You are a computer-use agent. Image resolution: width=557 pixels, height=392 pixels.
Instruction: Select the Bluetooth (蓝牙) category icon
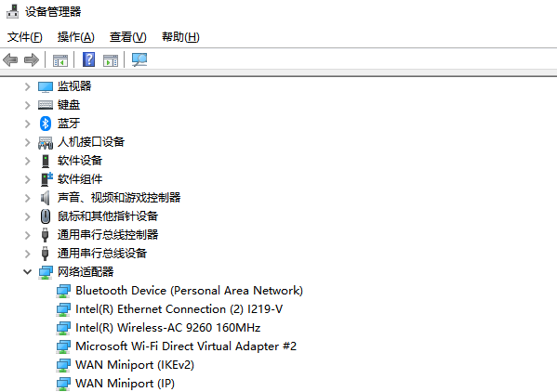(46, 124)
